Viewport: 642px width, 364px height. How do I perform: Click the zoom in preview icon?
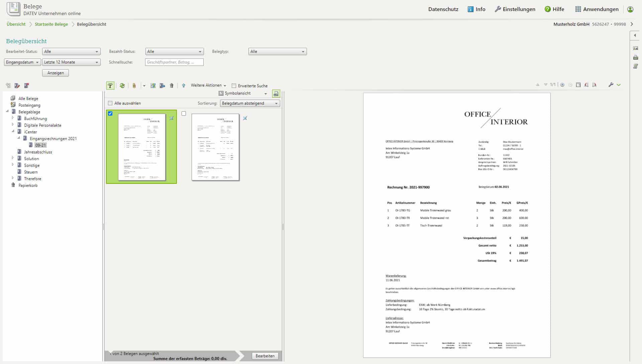click(562, 85)
